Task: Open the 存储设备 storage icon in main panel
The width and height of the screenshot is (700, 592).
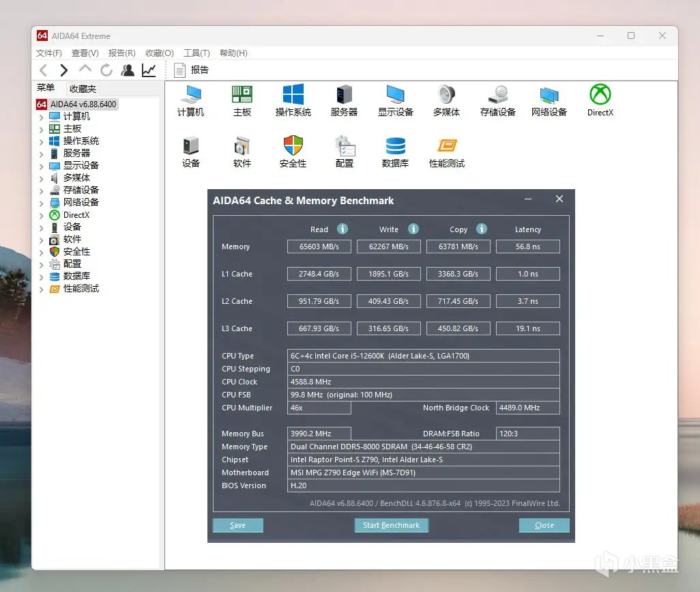Action: (498, 100)
